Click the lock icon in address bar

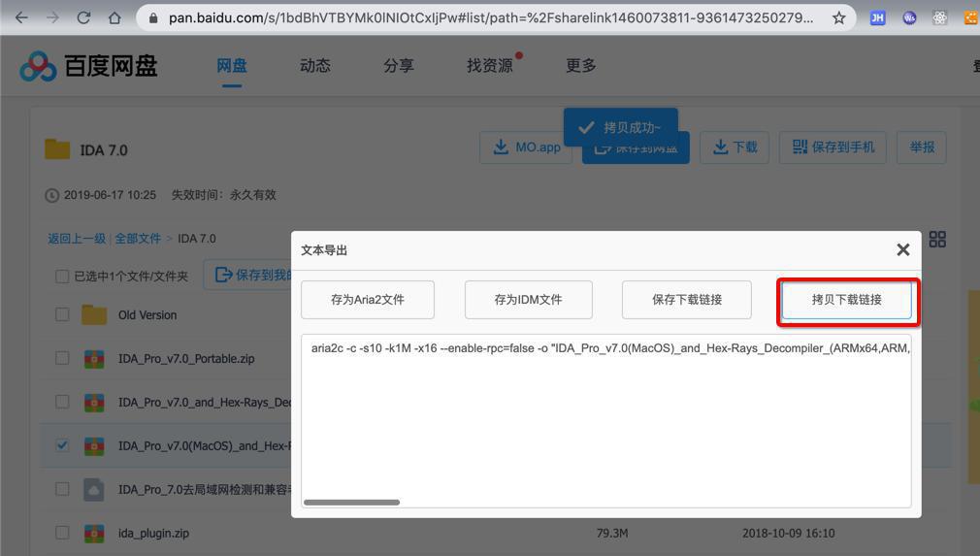pyautogui.click(x=153, y=18)
